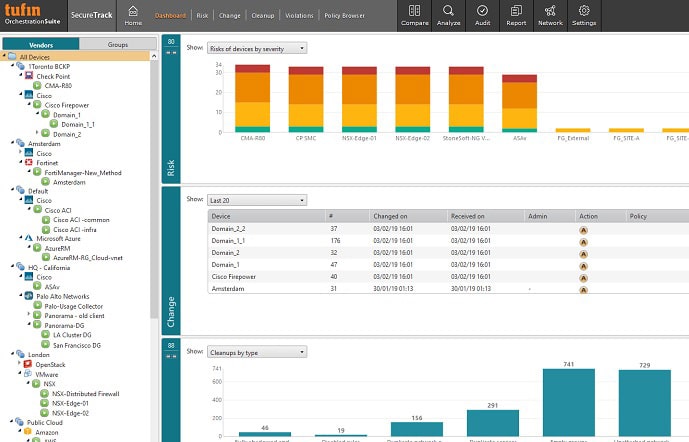
Task: Click the Amazon vendor icon
Action: tap(28, 432)
